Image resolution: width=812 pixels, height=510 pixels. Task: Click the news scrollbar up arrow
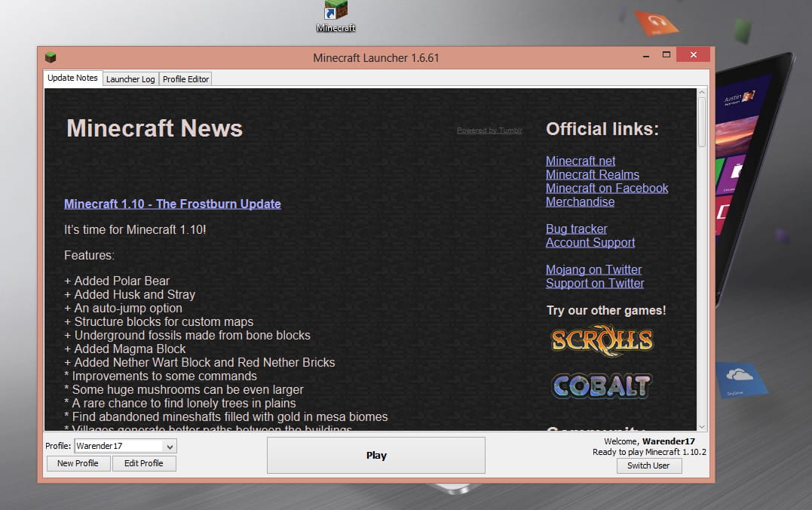[x=702, y=92]
